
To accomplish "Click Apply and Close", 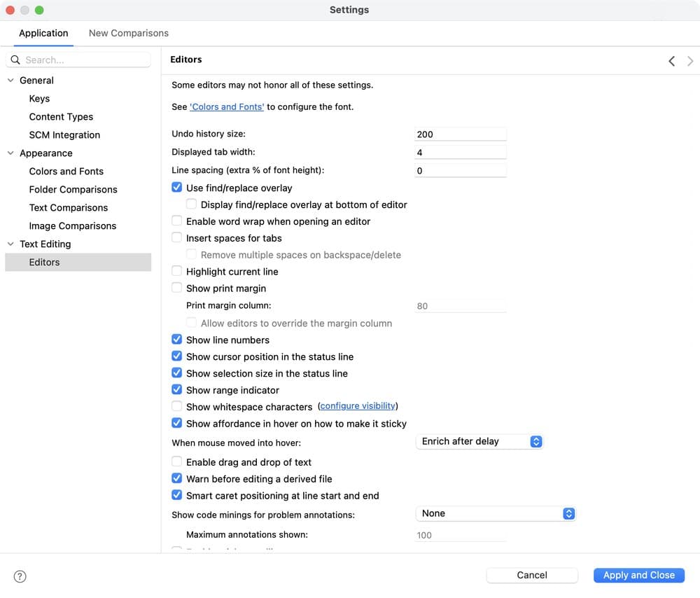I will click(639, 575).
